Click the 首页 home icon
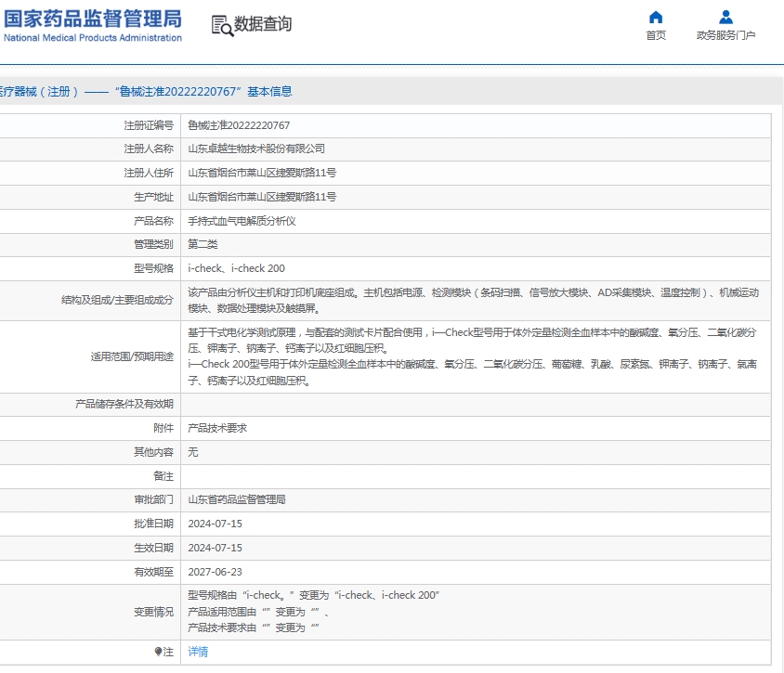Screen dimensions: 784x673 click(656, 18)
